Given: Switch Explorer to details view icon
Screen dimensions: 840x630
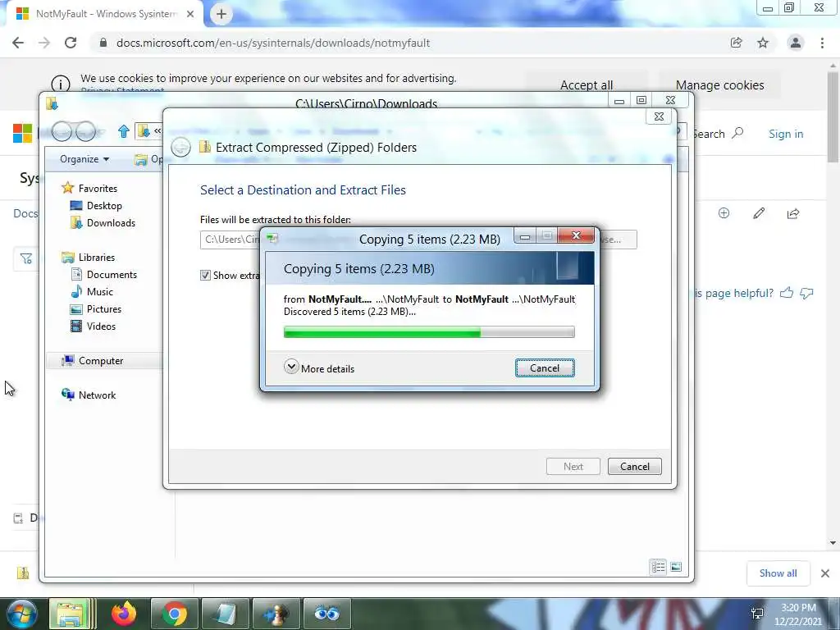Looking at the screenshot, I should click(x=658, y=567).
